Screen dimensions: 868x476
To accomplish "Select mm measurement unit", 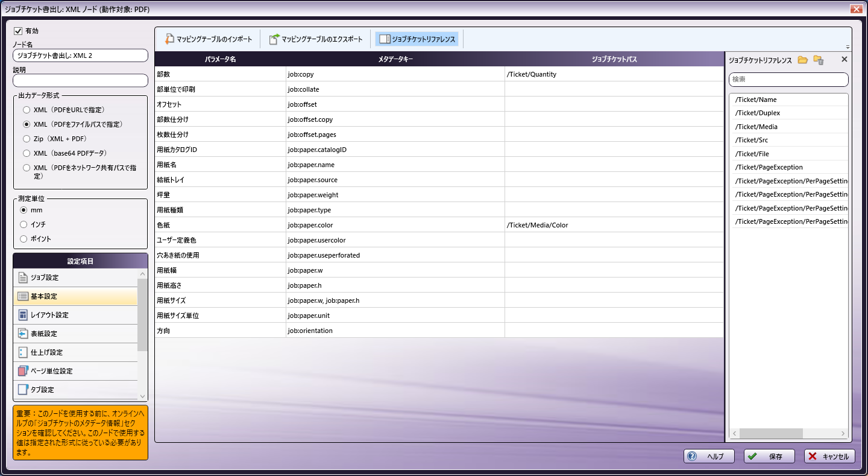I will coord(24,210).
